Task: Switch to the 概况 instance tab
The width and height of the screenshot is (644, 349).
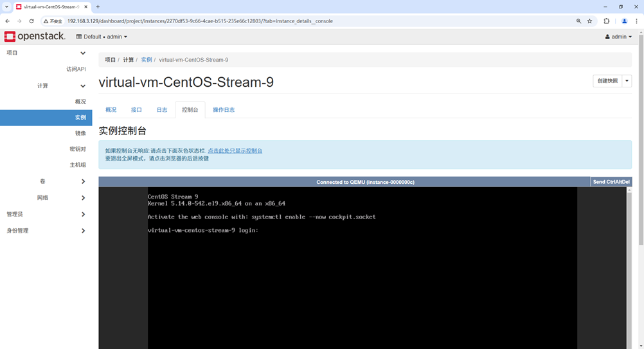Action: [x=111, y=110]
